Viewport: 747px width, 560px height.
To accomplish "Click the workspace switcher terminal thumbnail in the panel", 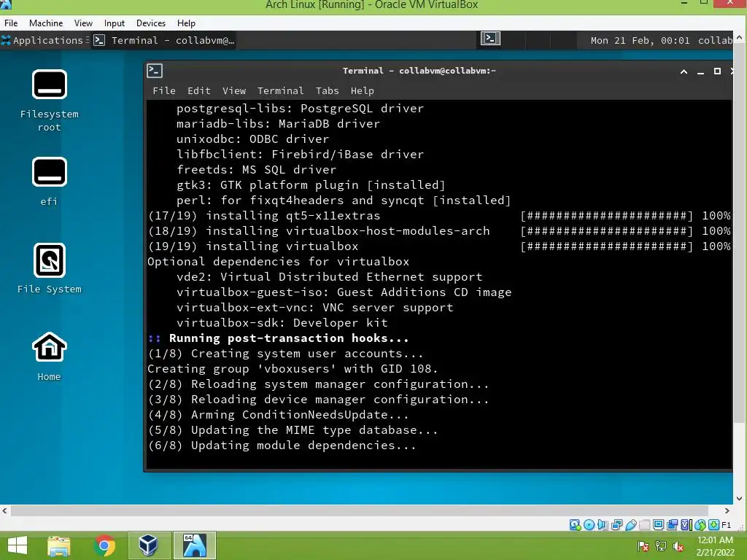I will pyautogui.click(x=490, y=39).
